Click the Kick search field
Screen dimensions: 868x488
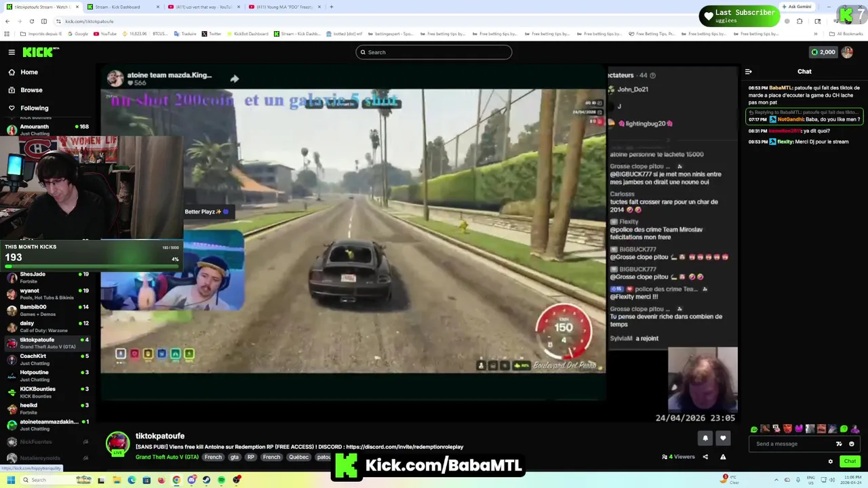(x=434, y=52)
